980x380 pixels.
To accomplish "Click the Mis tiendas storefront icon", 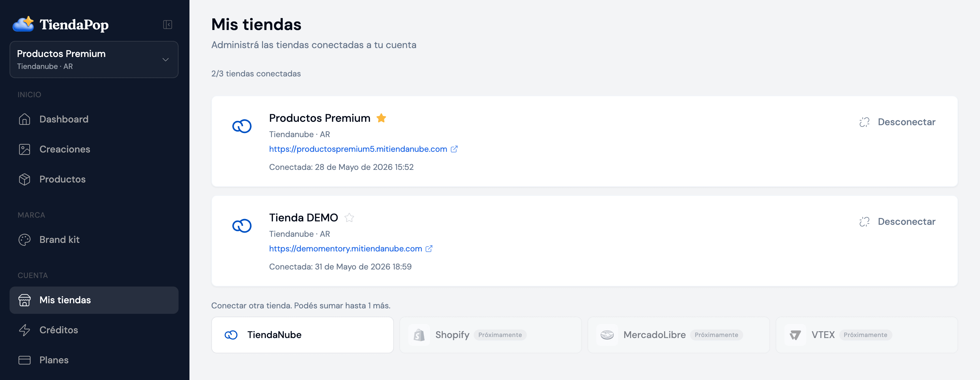I will 24,300.
